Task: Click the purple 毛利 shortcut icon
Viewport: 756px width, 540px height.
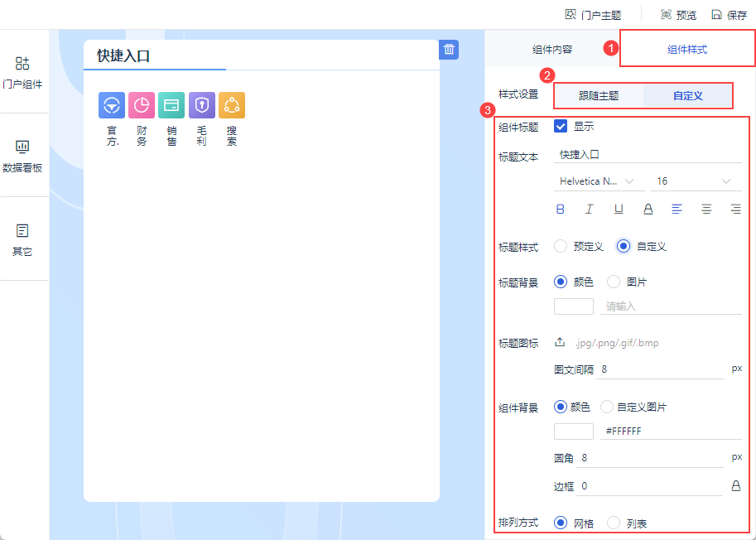Action: coord(201,105)
